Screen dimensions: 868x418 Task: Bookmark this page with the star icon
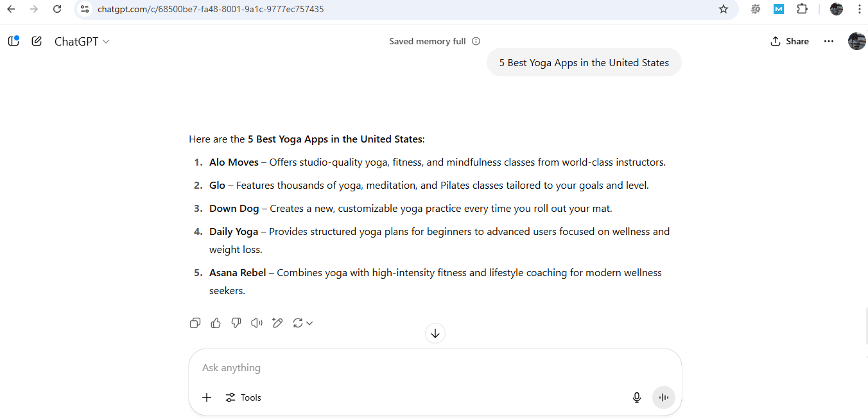[x=724, y=9]
